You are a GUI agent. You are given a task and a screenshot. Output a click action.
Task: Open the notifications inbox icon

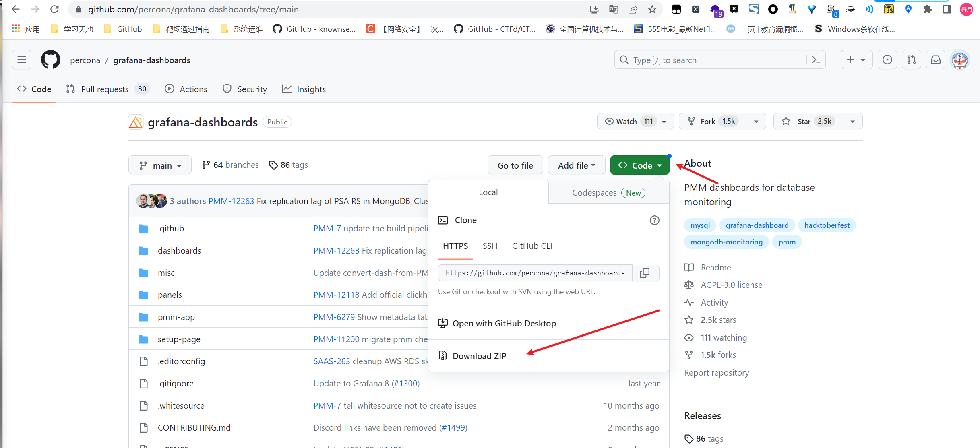click(x=936, y=60)
